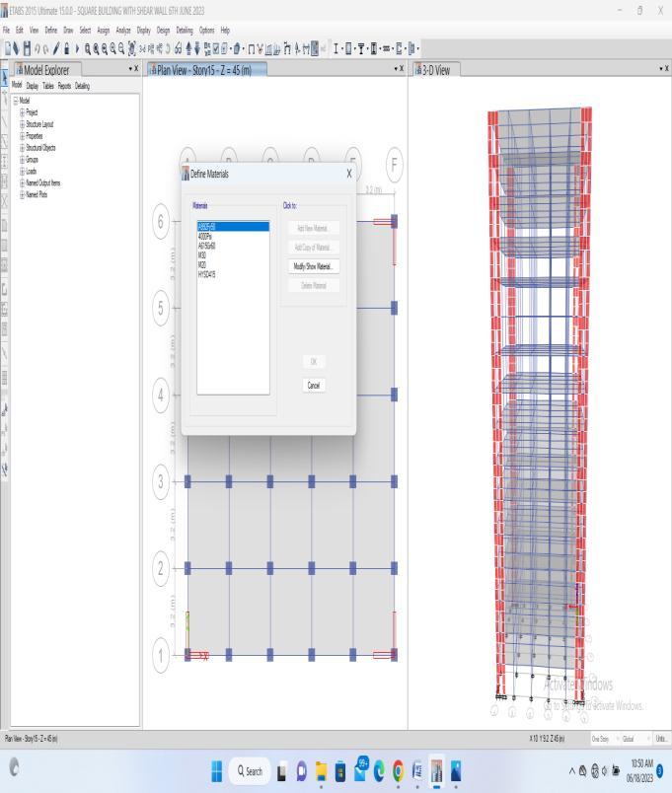Click the pencil Refresh/Edit icon in toolbar
This screenshot has height=793, width=672.
(x=55, y=48)
